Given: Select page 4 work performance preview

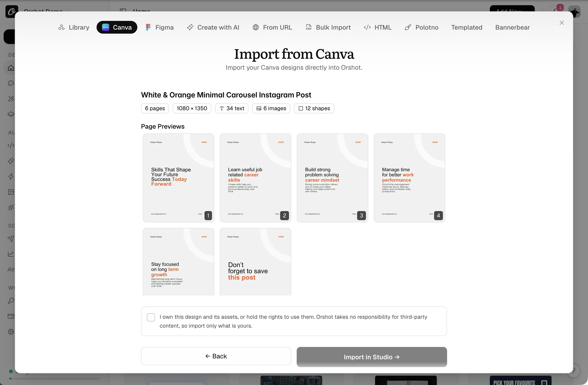Looking at the screenshot, I should pos(409,178).
